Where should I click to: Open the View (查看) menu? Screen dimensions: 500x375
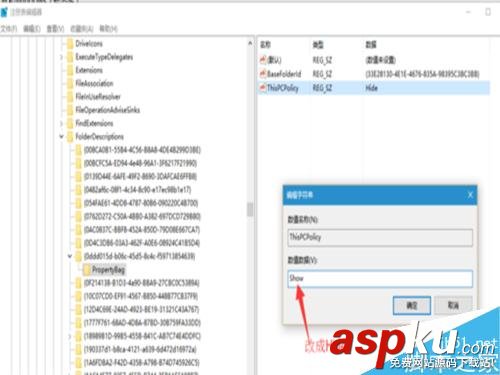click(55, 29)
